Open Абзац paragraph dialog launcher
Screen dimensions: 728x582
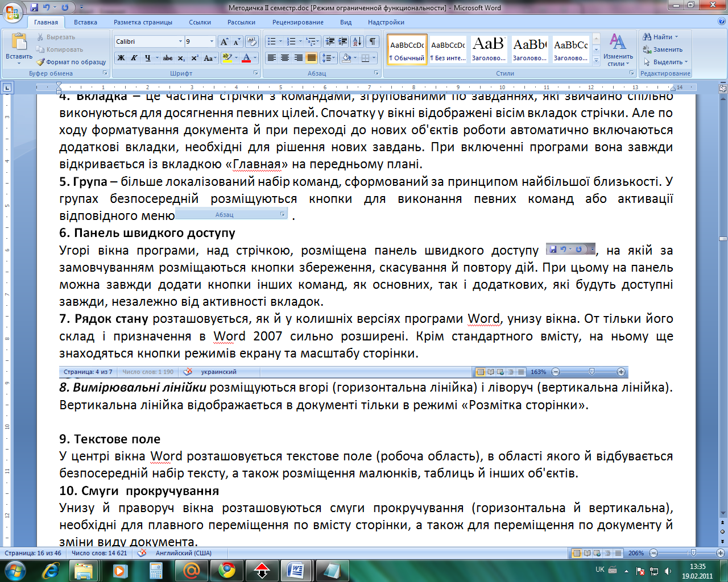pos(377,73)
